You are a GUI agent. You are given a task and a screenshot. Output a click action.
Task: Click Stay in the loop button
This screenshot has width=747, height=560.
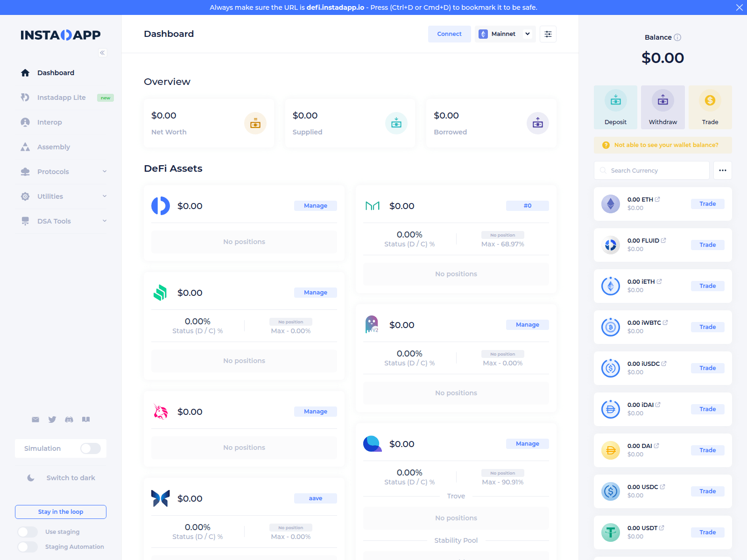pos(61,512)
